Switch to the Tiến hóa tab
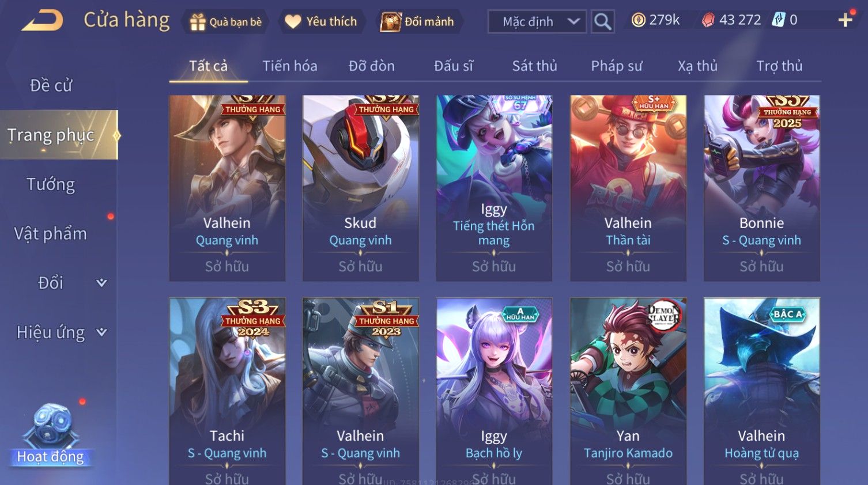Viewport: 868px width, 485px height. (x=290, y=66)
